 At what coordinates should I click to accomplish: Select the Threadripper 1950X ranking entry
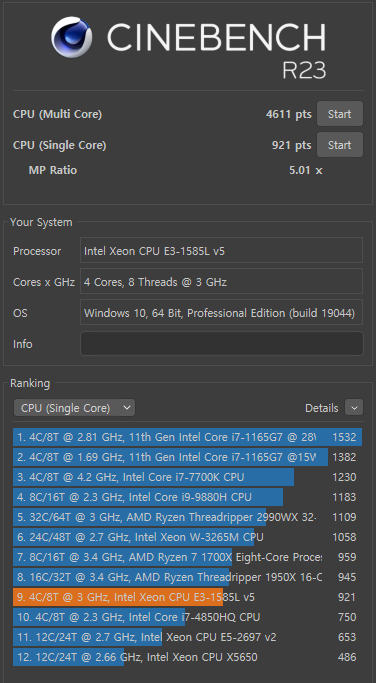[187, 577]
